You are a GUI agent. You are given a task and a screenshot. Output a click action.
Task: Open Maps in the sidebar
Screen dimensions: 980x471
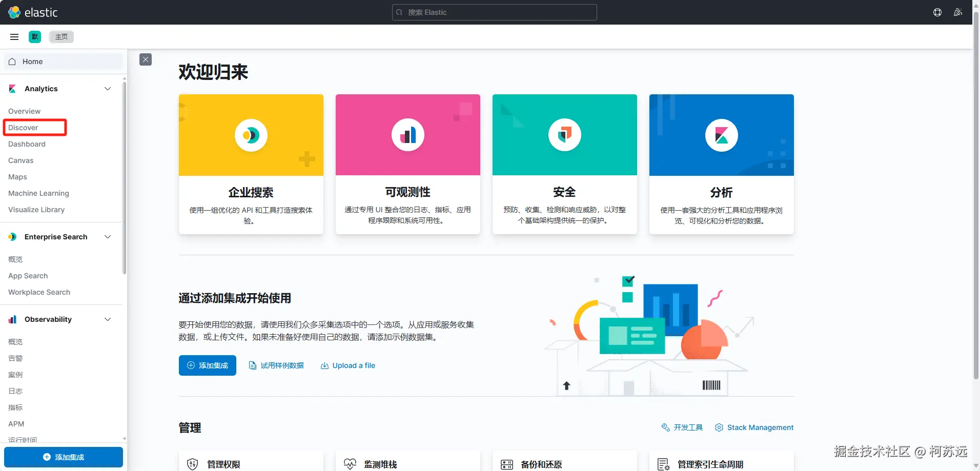(17, 177)
